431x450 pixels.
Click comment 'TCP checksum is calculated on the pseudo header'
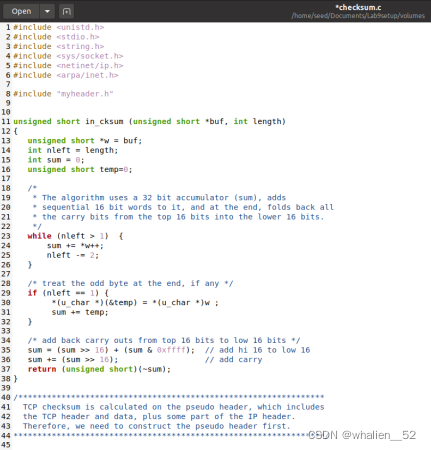[x=173, y=407]
